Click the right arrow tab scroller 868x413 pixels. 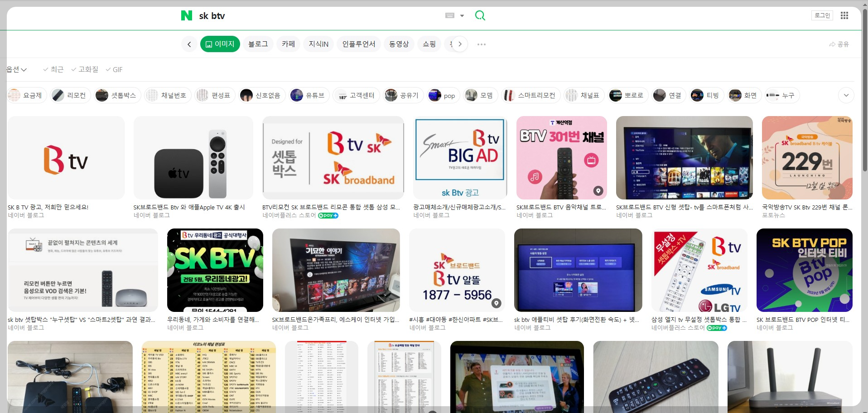tap(460, 44)
